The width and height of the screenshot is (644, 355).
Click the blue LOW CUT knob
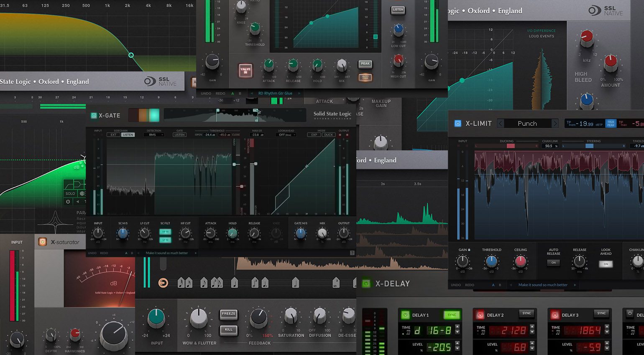tap(398, 30)
